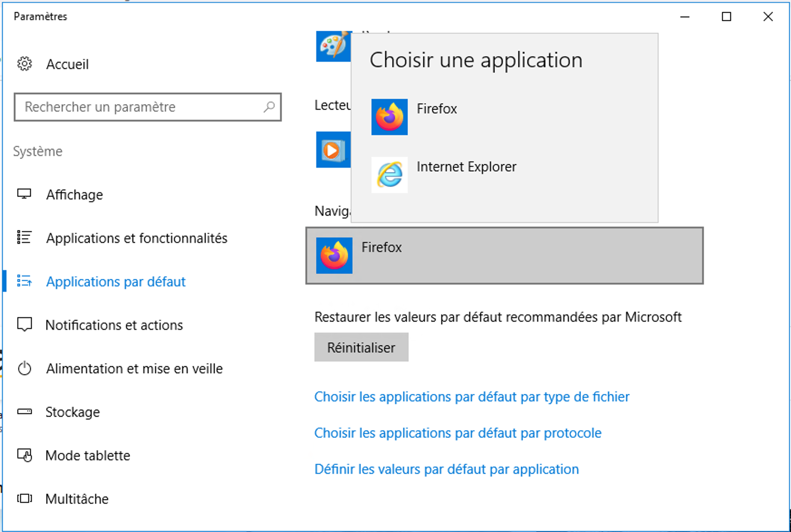Minimize the Paramètres window
Viewport: 791px width, 532px height.
[685, 17]
